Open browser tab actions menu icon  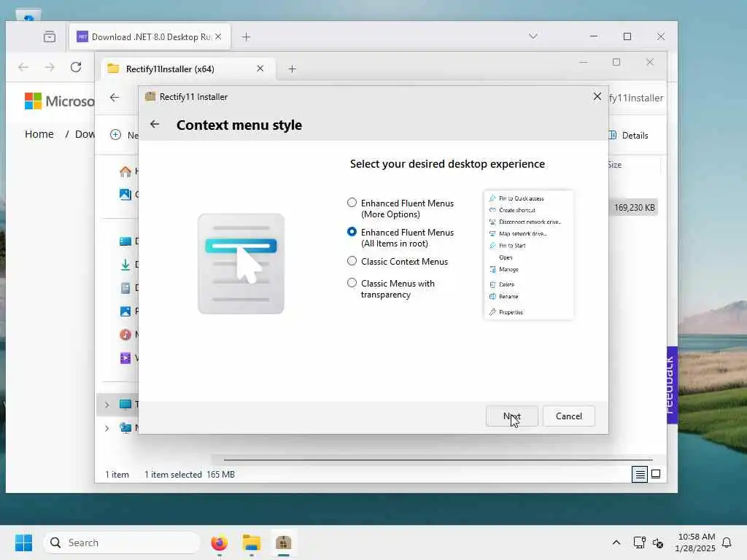(50, 36)
